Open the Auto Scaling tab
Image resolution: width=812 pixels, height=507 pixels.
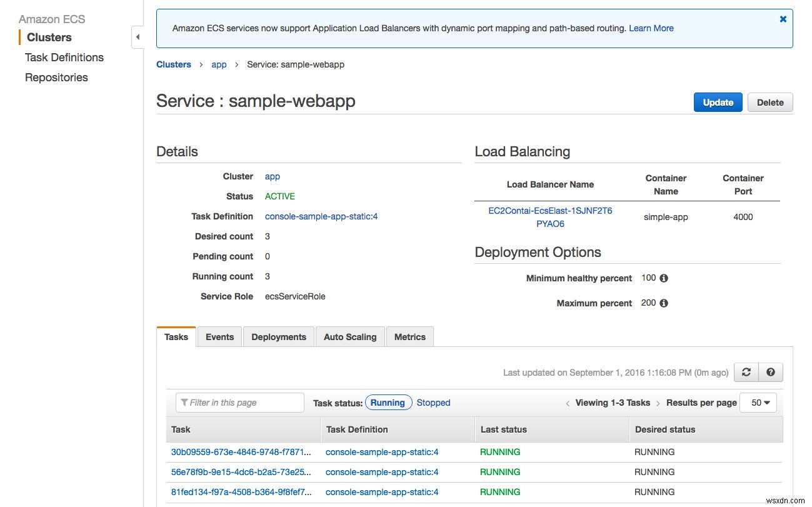tap(349, 336)
